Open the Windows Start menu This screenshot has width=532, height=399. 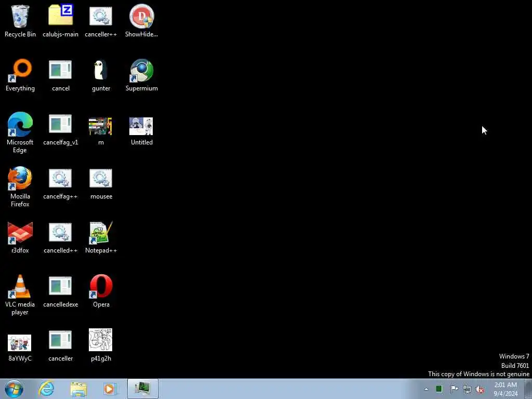coord(14,389)
